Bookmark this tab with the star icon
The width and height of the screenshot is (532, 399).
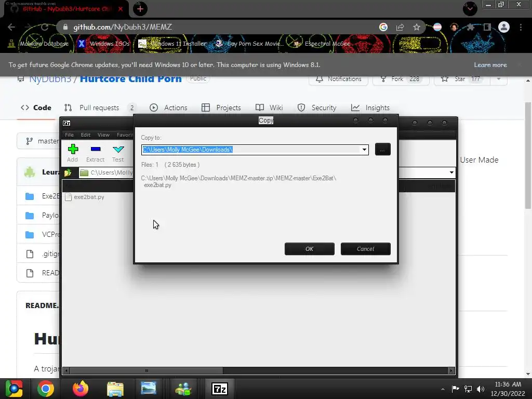[x=417, y=27]
